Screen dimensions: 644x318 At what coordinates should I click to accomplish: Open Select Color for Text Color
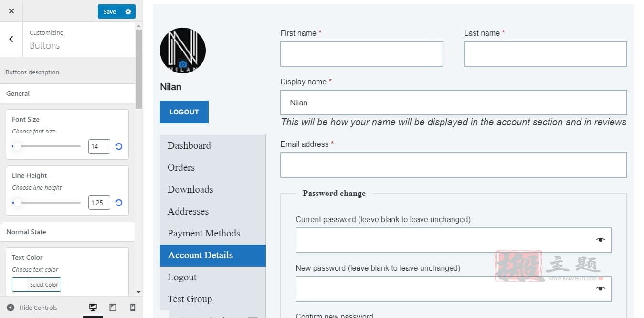point(37,285)
